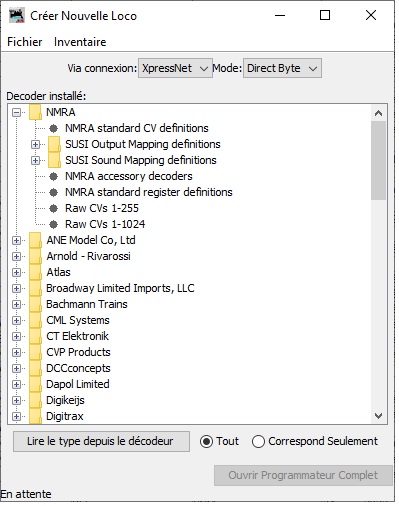Click the Arnold - Rivarossi folder icon
Image resolution: width=399 pixels, height=506 pixels.
point(35,256)
